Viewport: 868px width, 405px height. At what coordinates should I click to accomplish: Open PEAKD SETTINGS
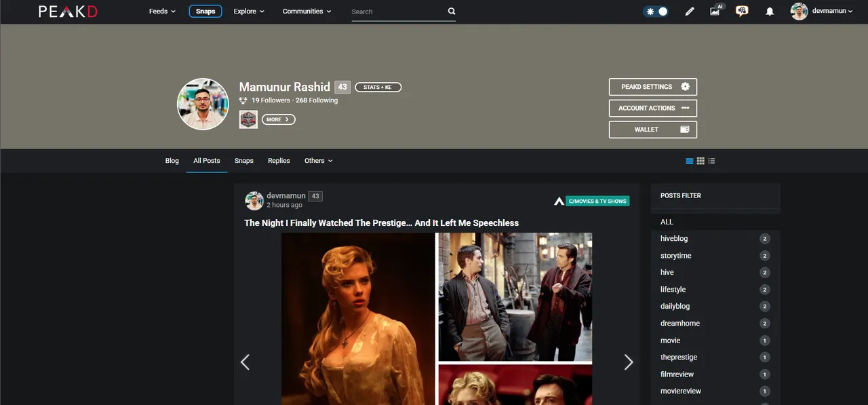point(653,87)
